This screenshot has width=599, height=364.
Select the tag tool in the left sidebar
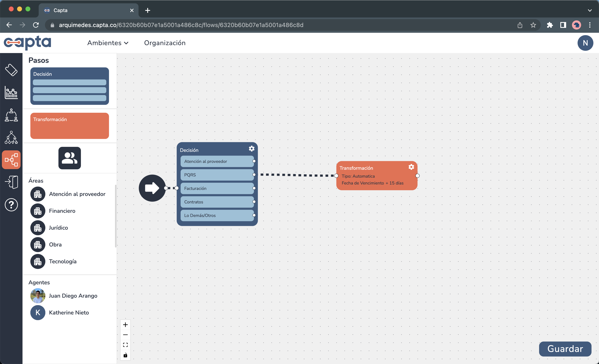click(x=11, y=70)
